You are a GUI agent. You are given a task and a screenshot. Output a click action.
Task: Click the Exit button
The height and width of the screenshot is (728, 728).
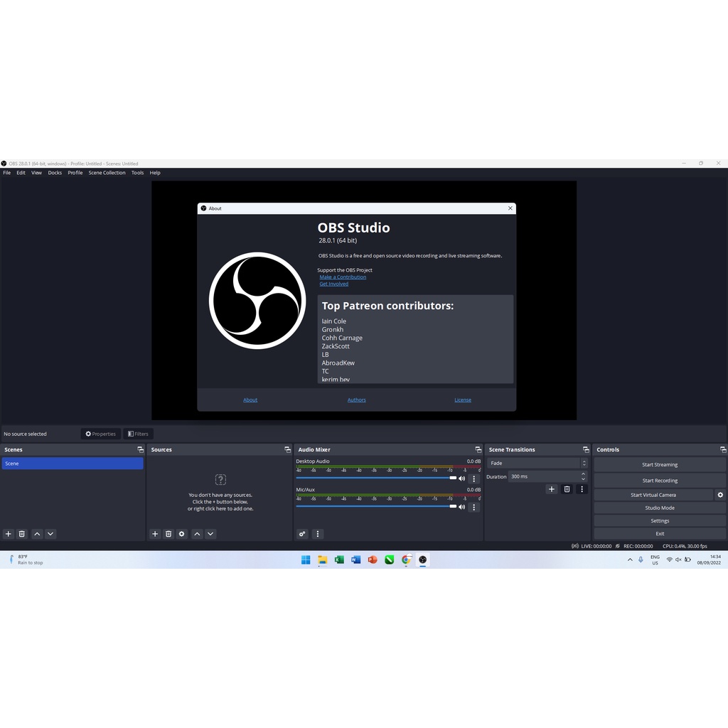[x=660, y=534]
